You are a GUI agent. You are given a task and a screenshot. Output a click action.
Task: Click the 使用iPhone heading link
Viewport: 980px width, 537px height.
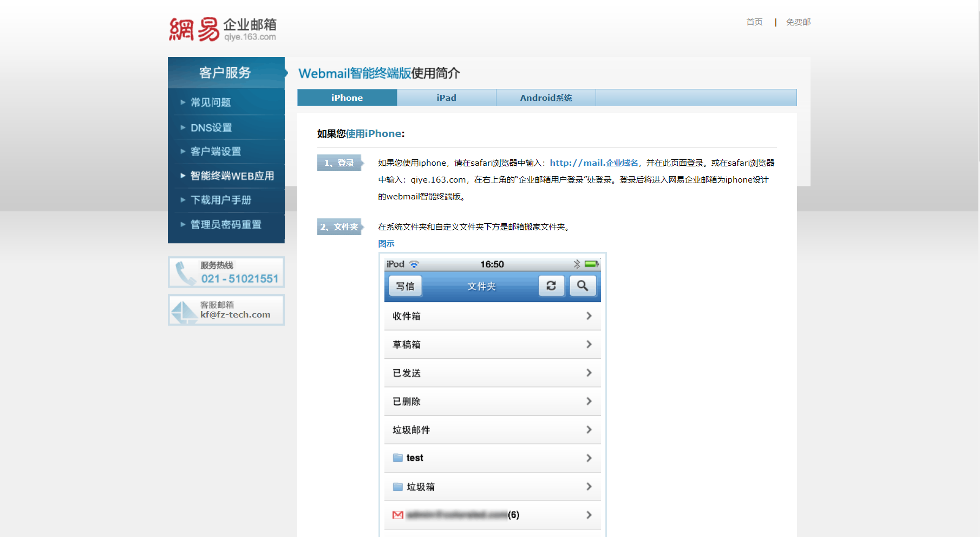point(374,134)
